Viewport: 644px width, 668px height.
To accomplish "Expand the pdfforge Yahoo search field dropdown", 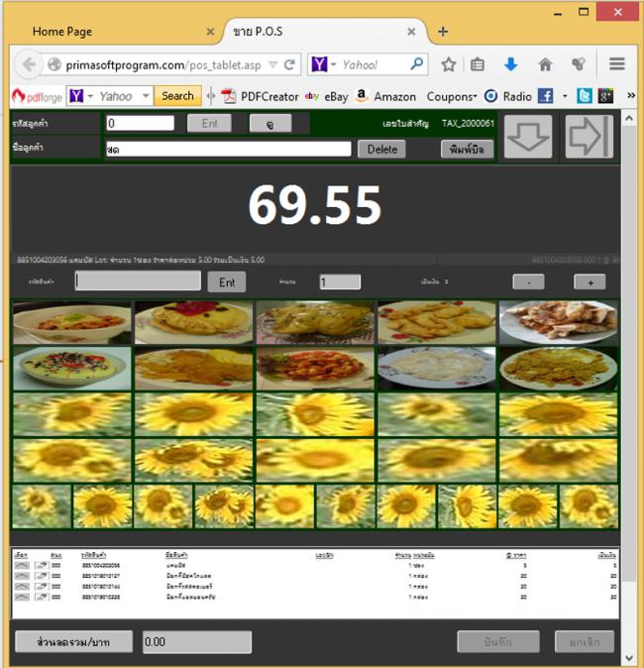I will tap(146, 96).
